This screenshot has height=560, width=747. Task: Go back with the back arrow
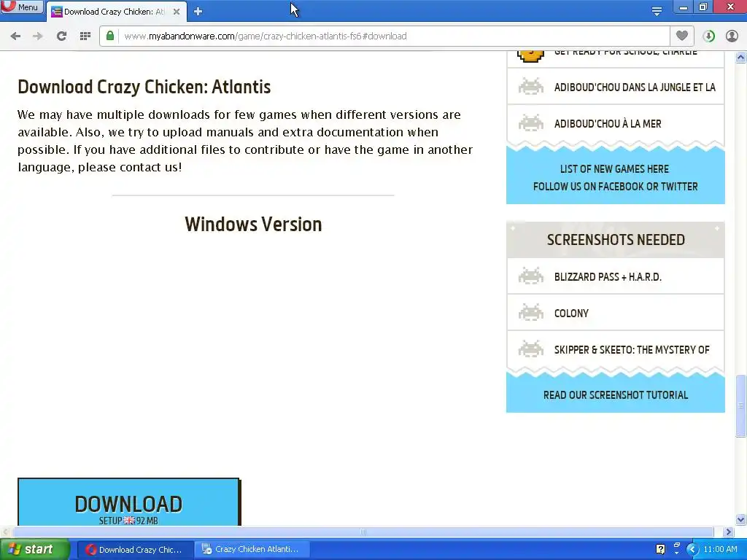tap(15, 36)
